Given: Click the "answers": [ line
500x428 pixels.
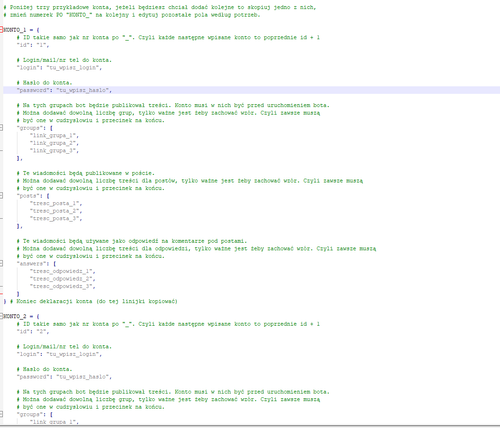Looking at the screenshot, I should (36, 264).
